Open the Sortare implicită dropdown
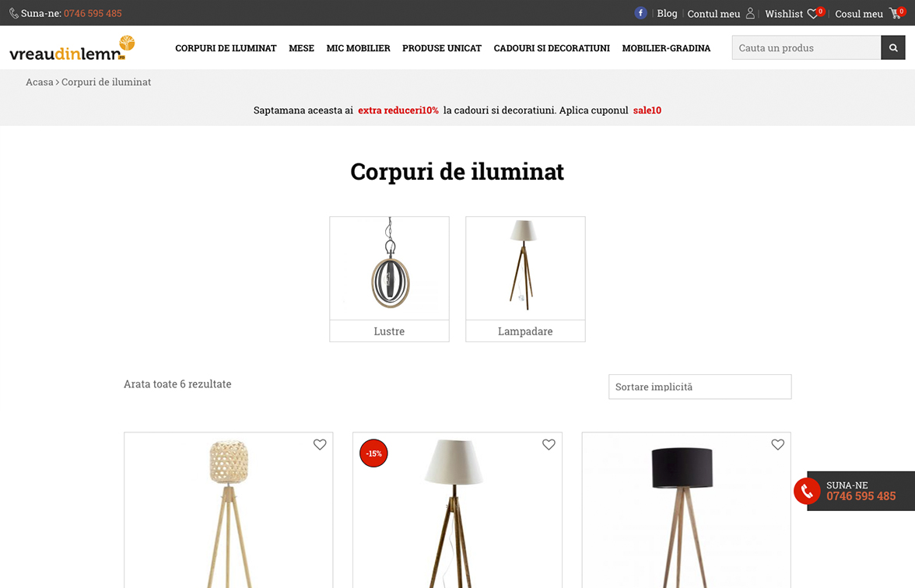 click(699, 387)
